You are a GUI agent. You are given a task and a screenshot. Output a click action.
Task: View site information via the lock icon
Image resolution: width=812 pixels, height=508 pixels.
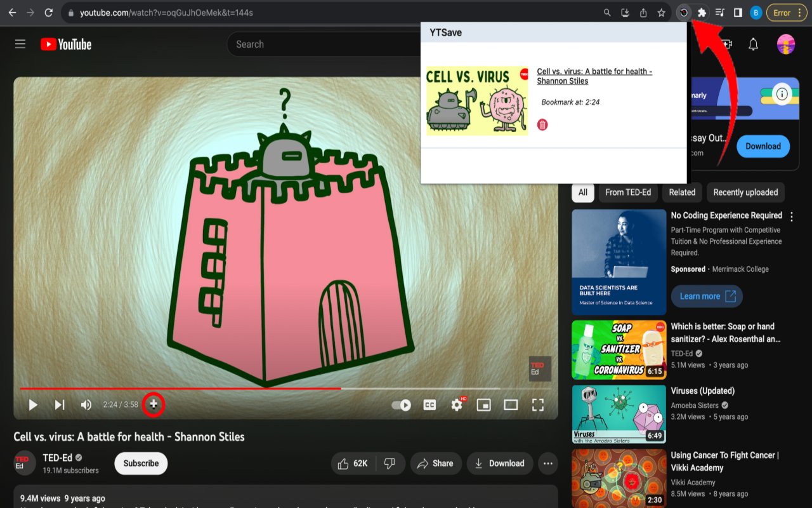point(70,13)
